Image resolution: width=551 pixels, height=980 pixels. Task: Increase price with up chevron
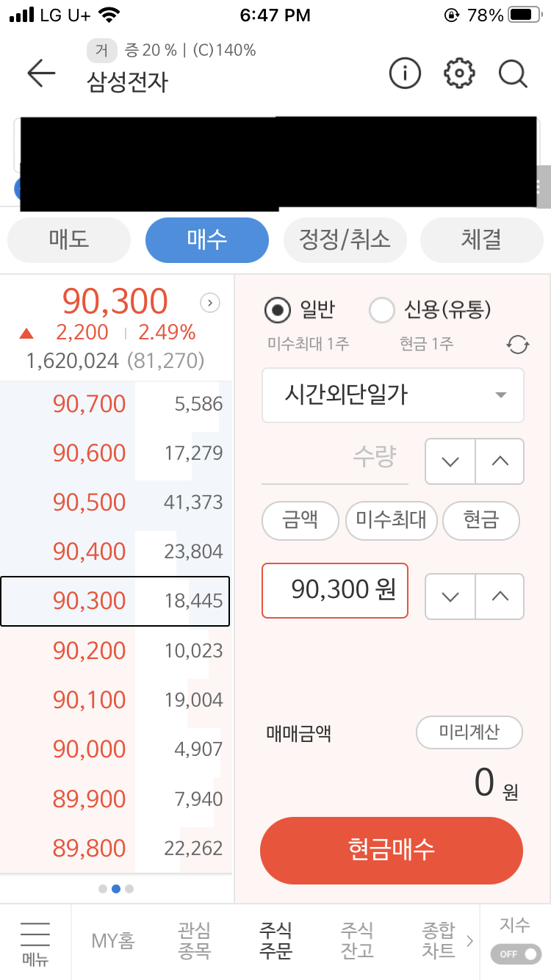click(x=500, y=596)
